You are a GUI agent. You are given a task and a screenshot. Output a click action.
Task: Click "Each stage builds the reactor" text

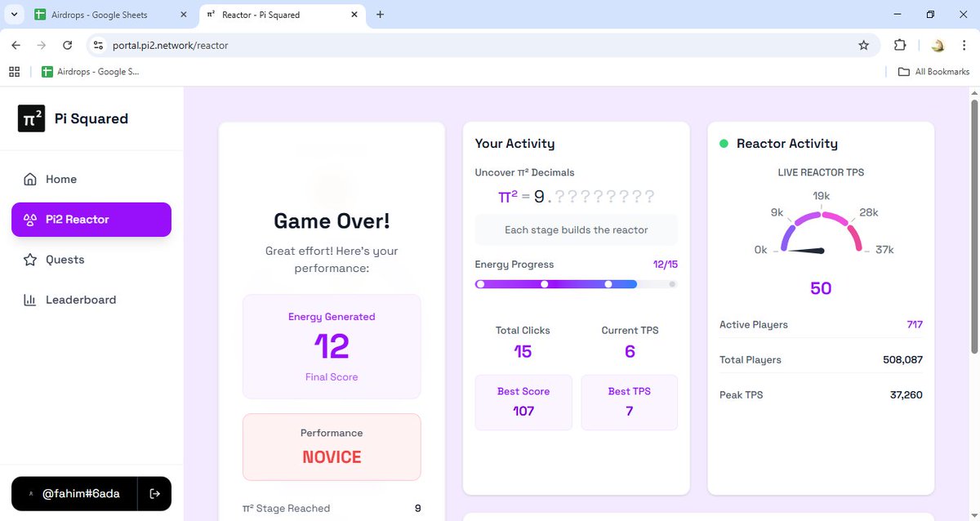(x=577, y=230)
